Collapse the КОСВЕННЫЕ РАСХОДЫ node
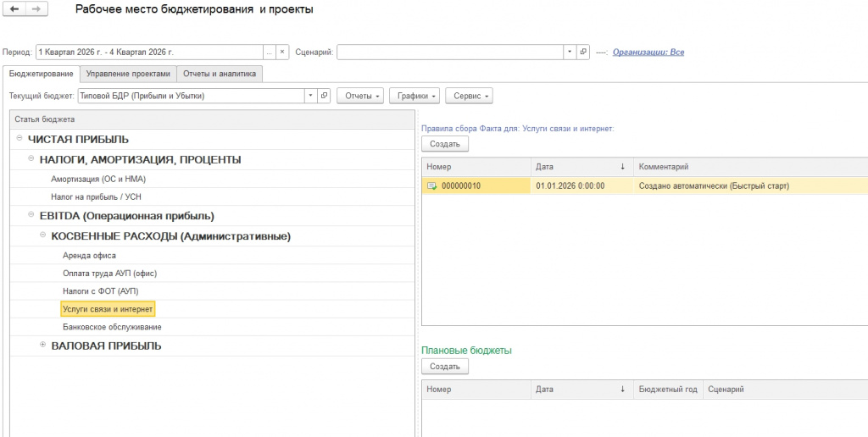Image resolution: width=868 pixels, height=437 pixels. 42,235
